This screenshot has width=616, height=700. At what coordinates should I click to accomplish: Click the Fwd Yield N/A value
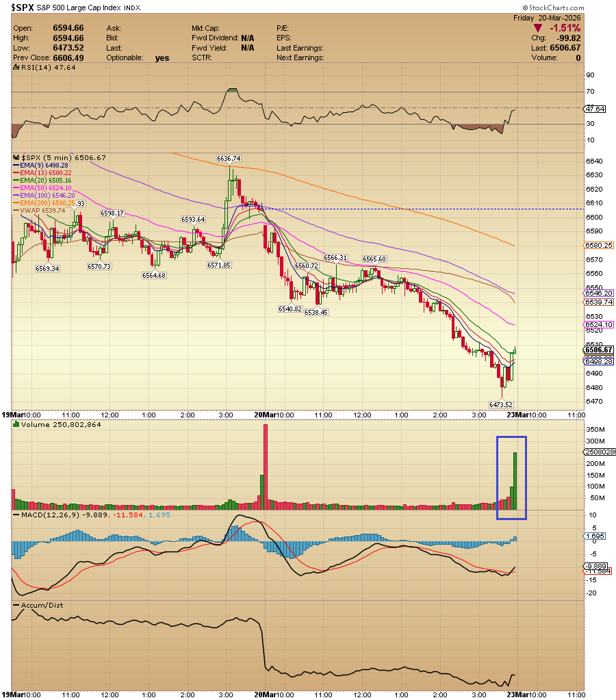click(248, 48)
